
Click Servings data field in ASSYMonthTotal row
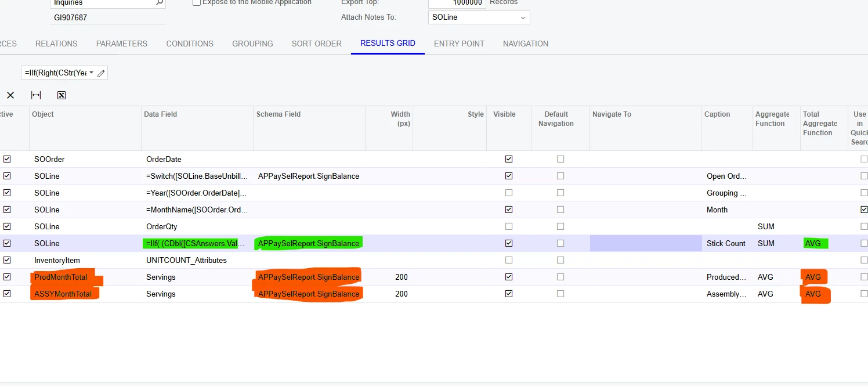pos(197,294)
